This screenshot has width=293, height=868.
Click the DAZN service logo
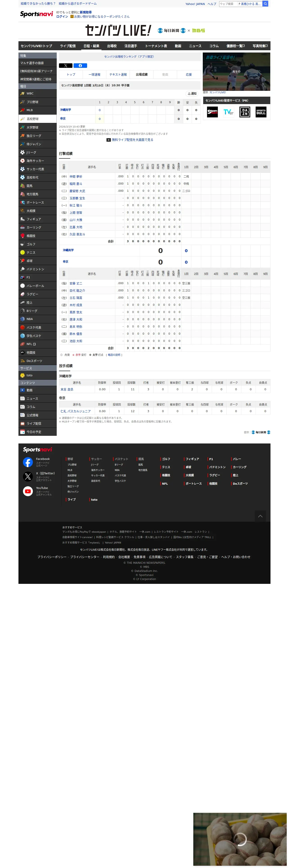click(245, 112)
